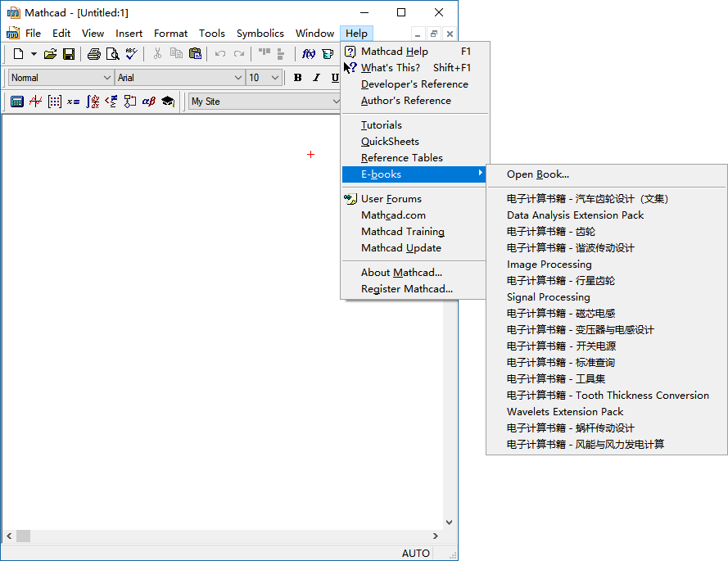728x561 pixels.
Task: Click the Open file folder icon
Action: tap(50, 54)
